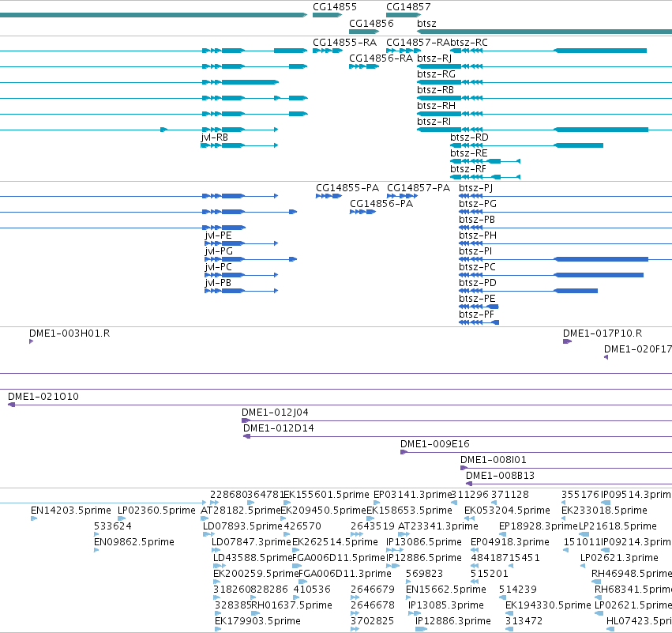Select EST EN14203.5prime

point(34,518)
